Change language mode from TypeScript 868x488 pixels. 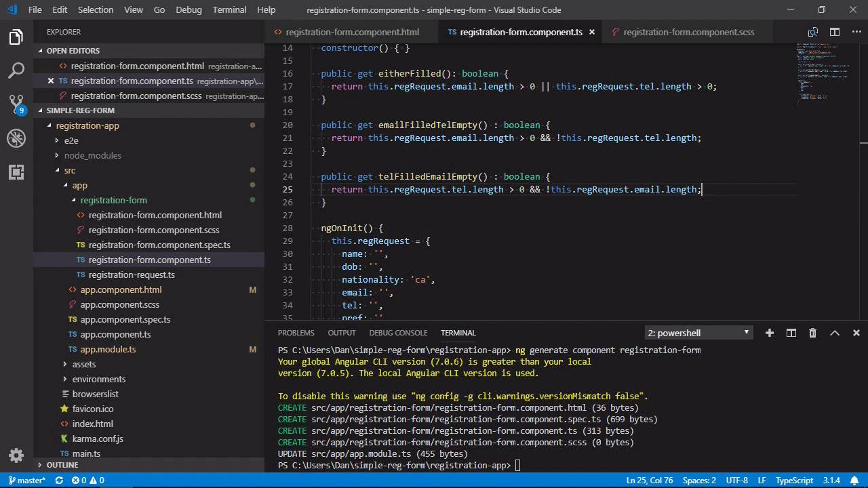pos(794,481)
